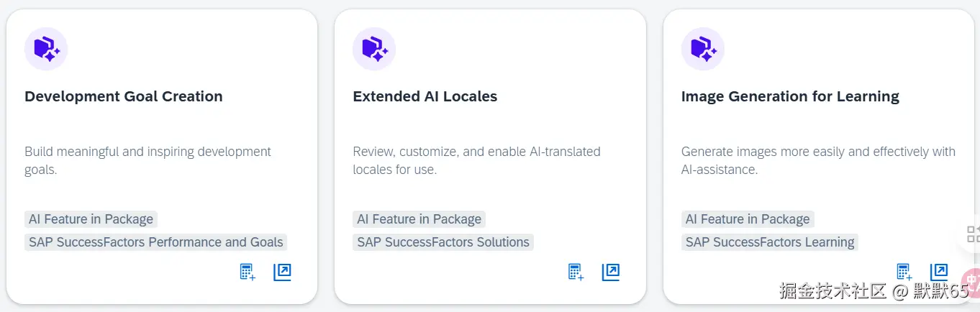Click the Extended AI Locales AI icon
This screenshot has width=980, height=312.
374,49
